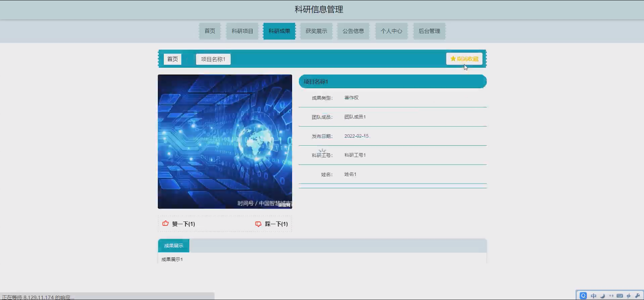
Task: Select the 成果展示 tab
Action: click(x=174, y=246)
